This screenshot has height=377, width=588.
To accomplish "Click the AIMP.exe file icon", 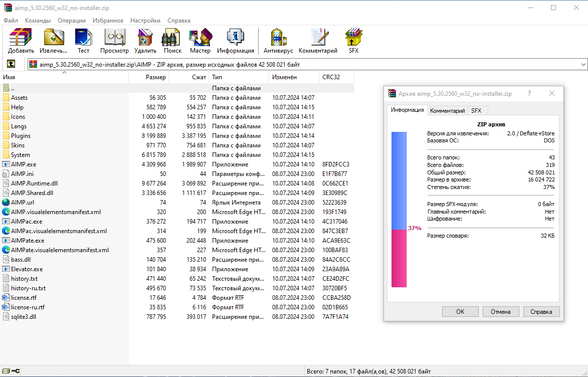I will click(6, 164).
